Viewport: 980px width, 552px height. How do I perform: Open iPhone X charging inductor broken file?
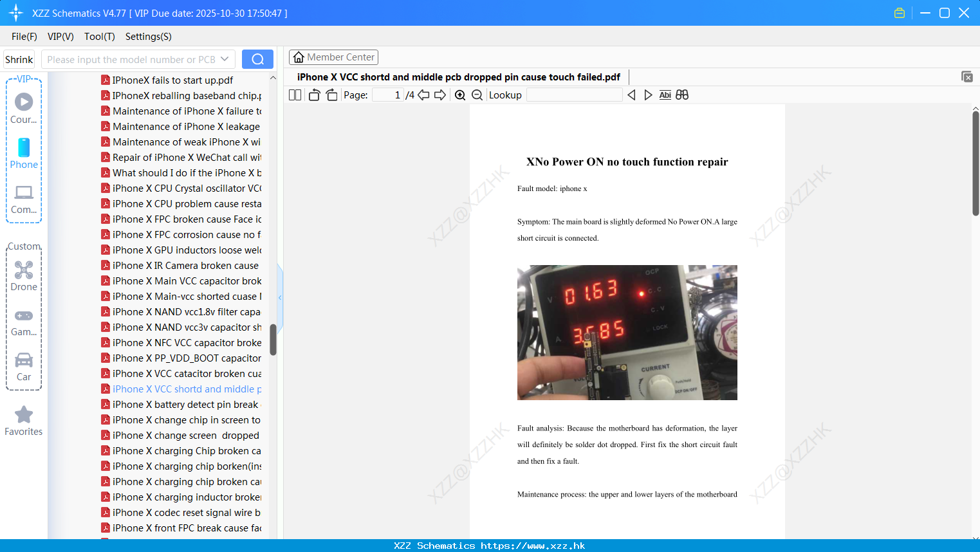pyautogui.click(x=181, y=497)
